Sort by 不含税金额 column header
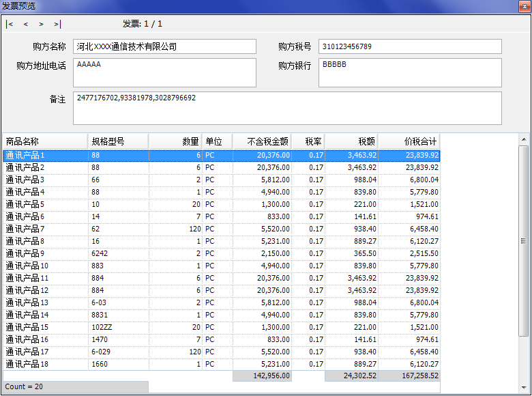Screen dimensions: 532x396 263,141
